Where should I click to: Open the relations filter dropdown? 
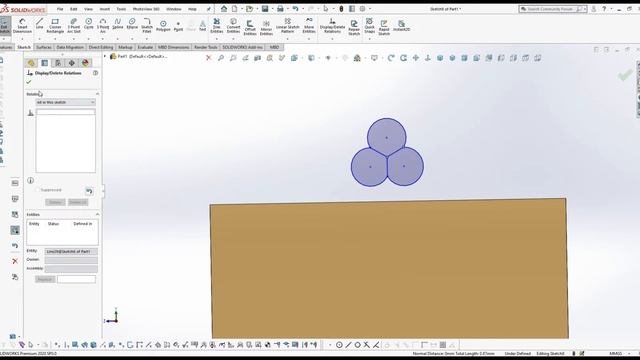65,102
